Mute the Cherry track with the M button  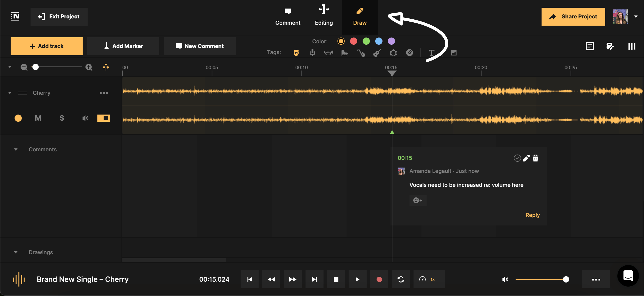pyautogui.click(x=38, y=118)
